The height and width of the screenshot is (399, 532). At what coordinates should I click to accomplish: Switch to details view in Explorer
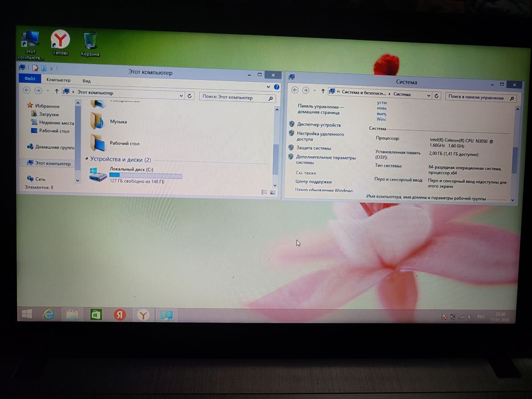pyautogui.click(x=264, y=193)
